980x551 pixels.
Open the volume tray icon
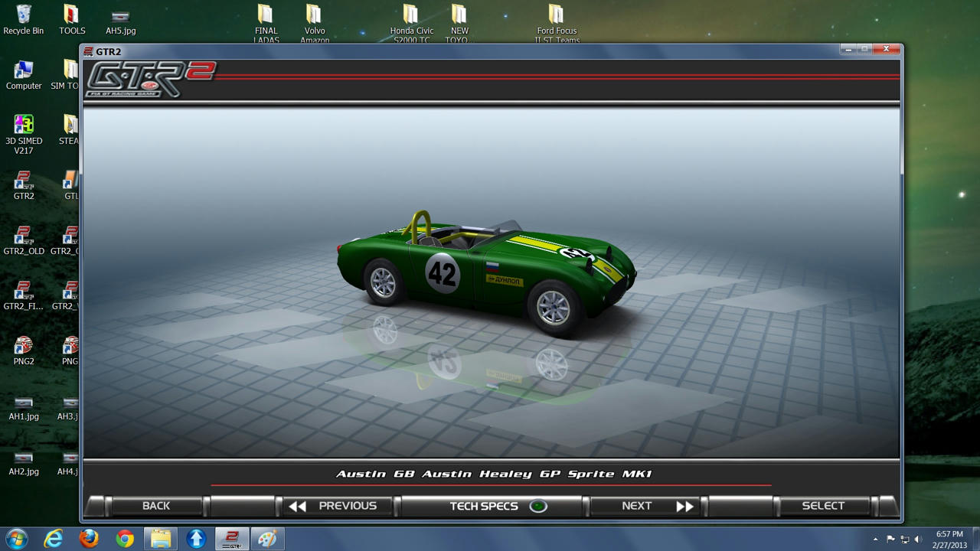click(918, 540)
